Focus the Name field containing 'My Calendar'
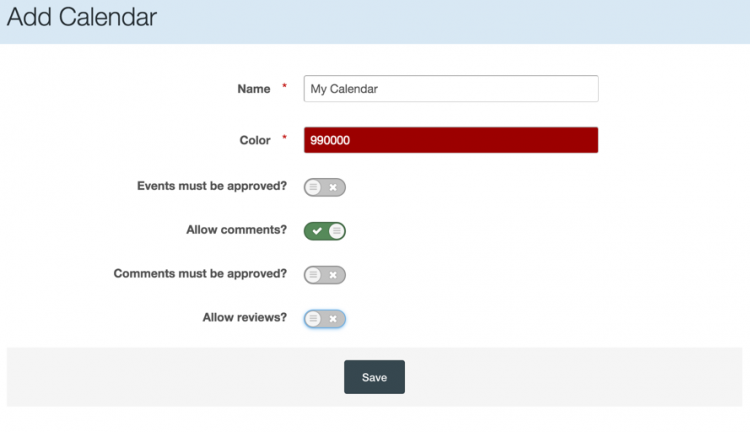The height and width of the screenshot is (432, 750). [451, 89]
